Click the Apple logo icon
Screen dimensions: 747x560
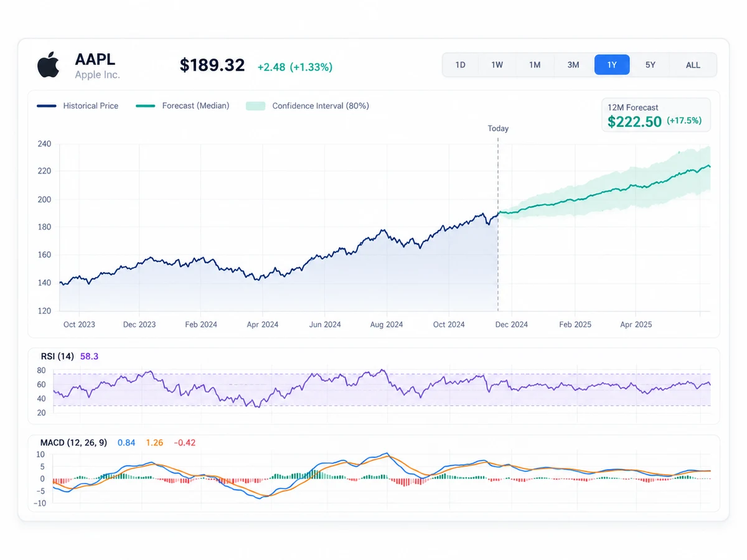point(48,65)
